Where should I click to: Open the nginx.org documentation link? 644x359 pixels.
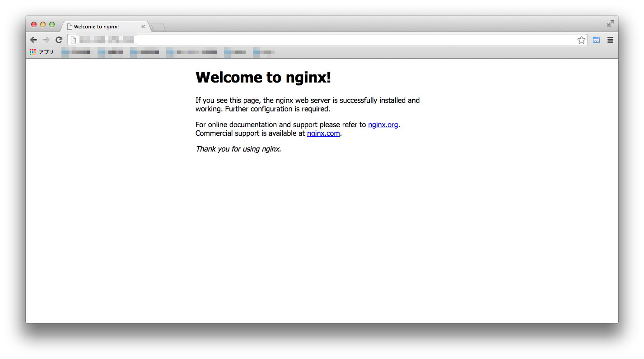[x=383, y=124]
